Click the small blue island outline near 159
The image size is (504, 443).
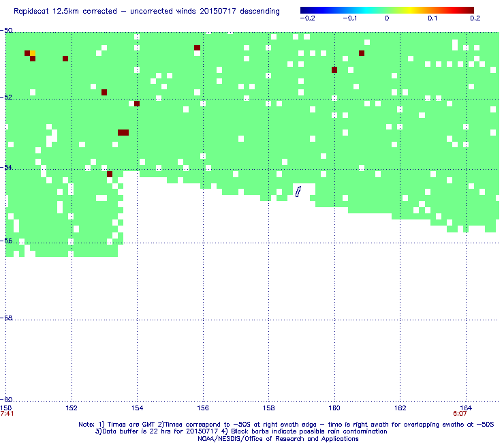point(298,192)
